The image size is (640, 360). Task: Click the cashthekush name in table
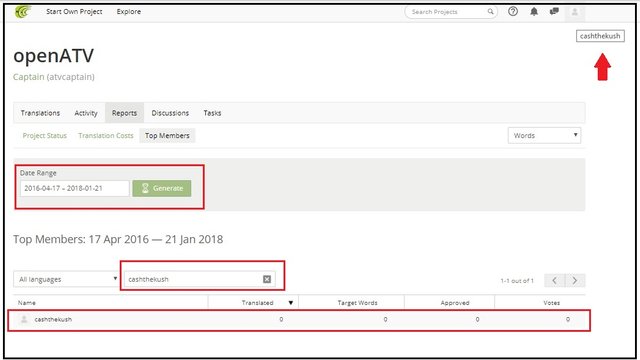[53, 319]
